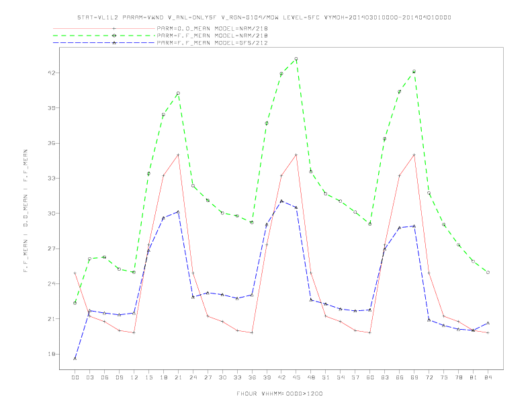Click x-axis tick label 12
The height and width of the screenshot is (411, 532).
(134, 377)
